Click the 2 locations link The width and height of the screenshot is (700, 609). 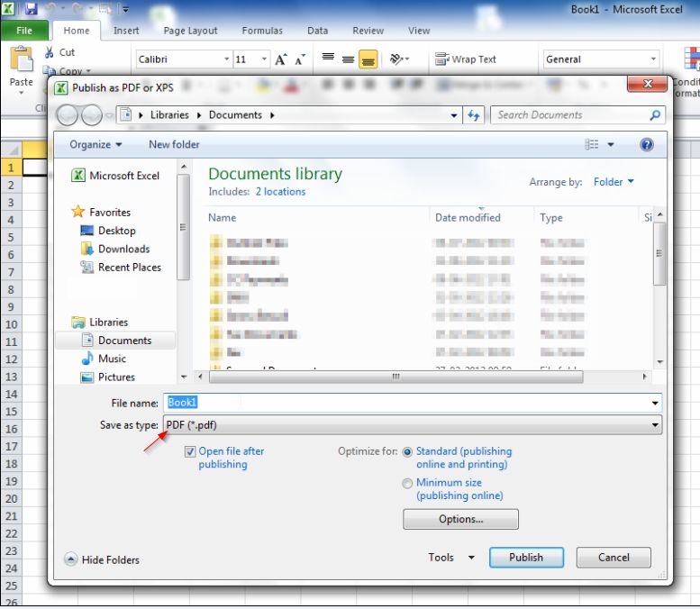click(x=280, y=192)
